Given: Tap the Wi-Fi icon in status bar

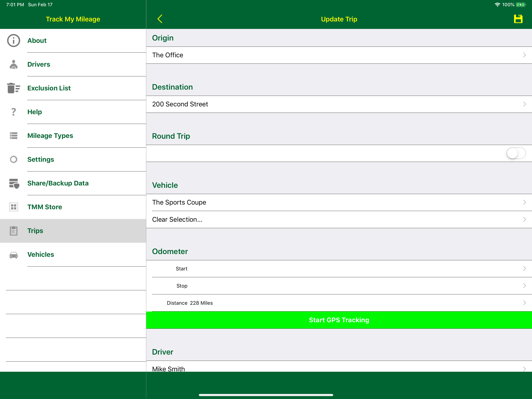Looking at the screenshot, I should pyautogui.click(x=497, y=4).
